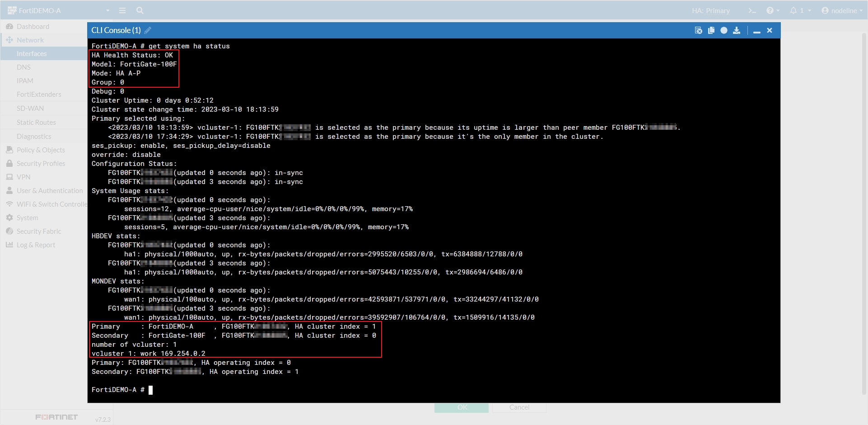
Task: Download the CLI console output
Action: pos(737,30)
